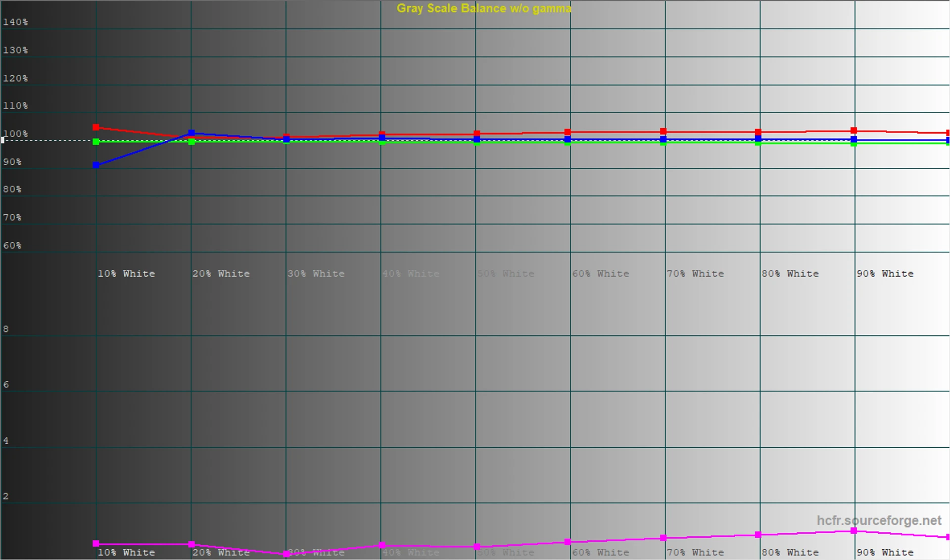Open the hcfr.sourceforge.net watermark link
This screenshot has width=950, height=560.
point(879,520)
